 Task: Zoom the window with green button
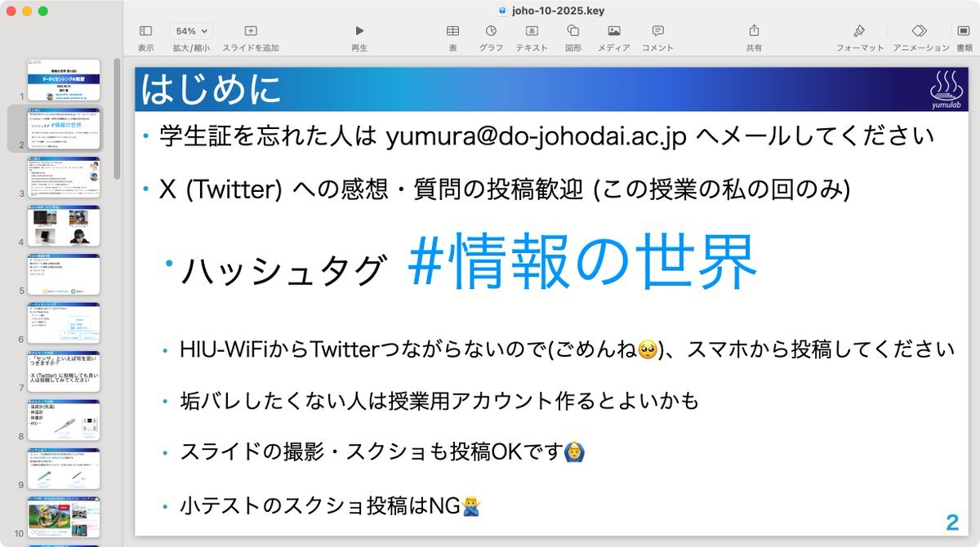pyautogui.click(x=43, y=11)
